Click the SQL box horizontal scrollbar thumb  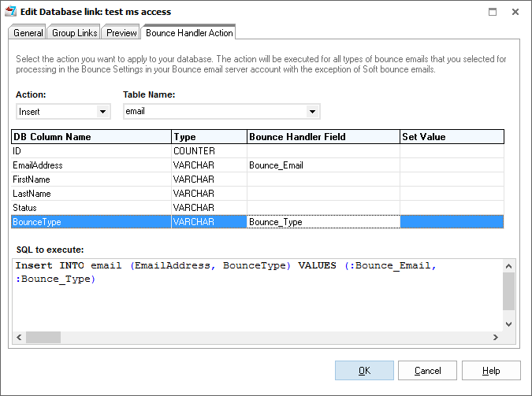(x=43, y=337)
